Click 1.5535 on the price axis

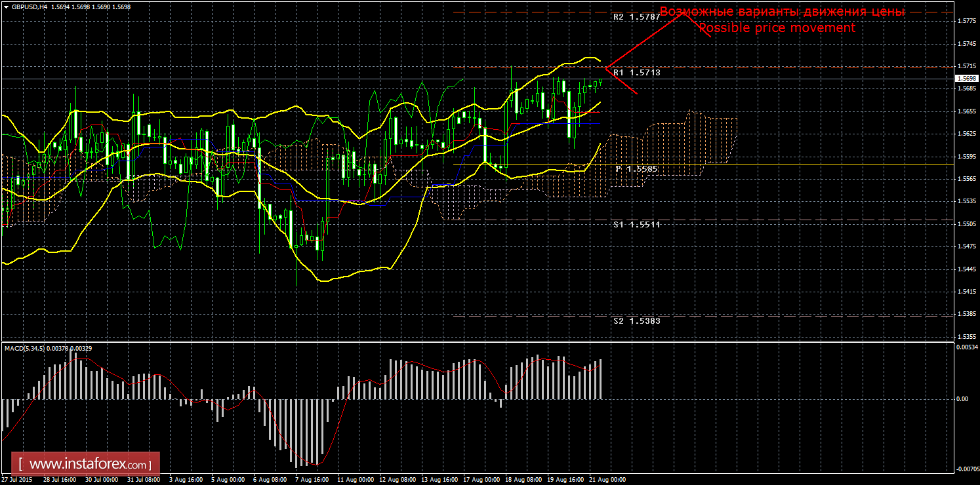966,202
